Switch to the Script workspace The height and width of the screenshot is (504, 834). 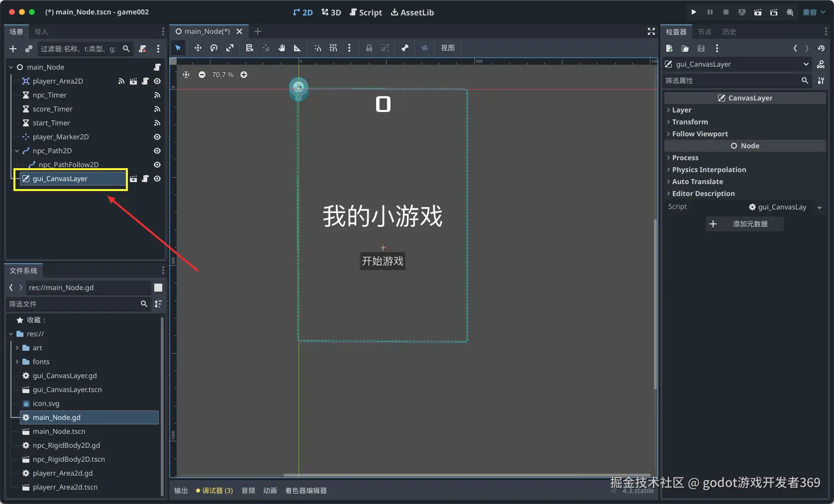tap(366, 12)
